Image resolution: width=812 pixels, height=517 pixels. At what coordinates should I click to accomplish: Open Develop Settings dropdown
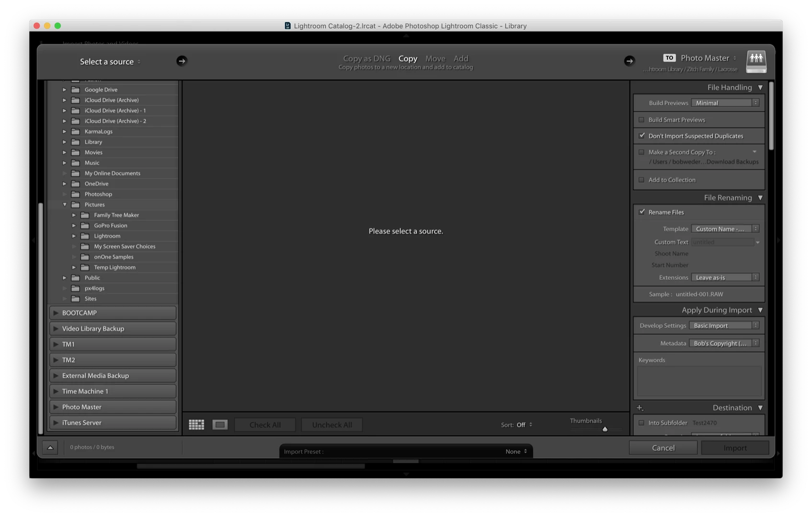click(724, 326)
